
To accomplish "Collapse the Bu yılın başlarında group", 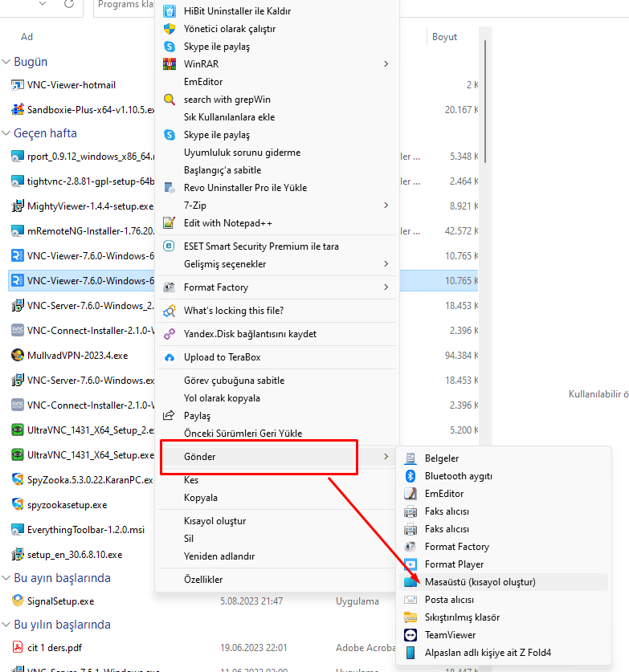I will [x=6, y=625].
